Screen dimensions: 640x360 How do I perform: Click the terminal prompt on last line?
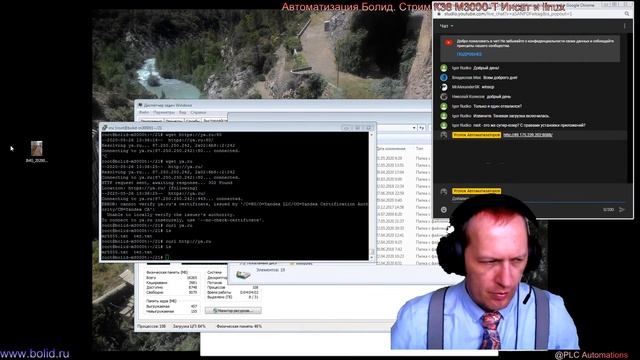pyautogui.click(x=133, y=258)
